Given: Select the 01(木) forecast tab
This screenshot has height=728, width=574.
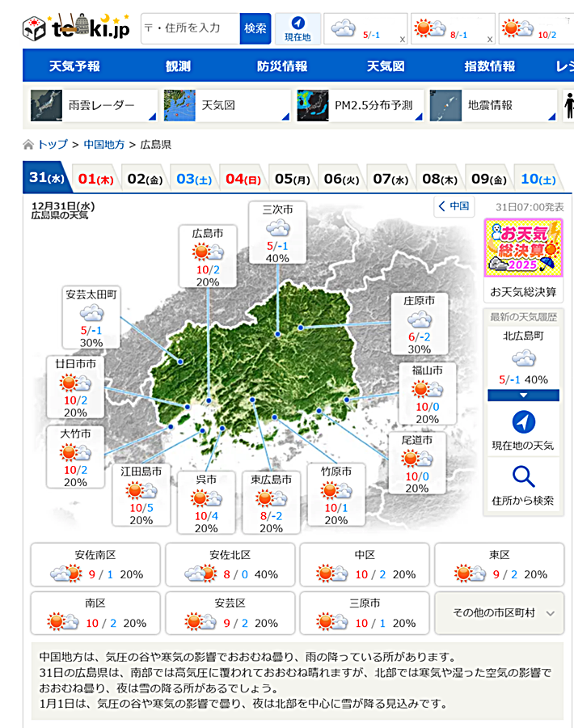Looking at the screenshot, I should coord(95,179).
